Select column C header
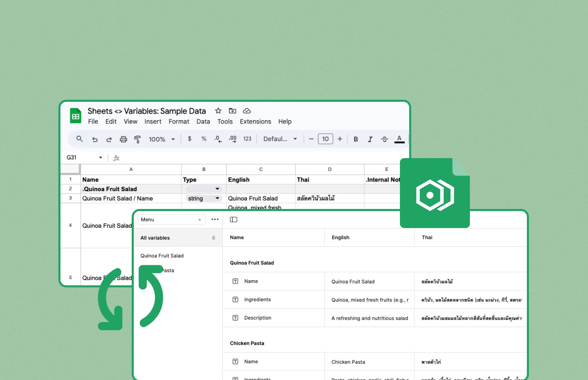Image resolution: width=588 pixels, height=380 pixels. pyautogui.click(x=261, y=169)
